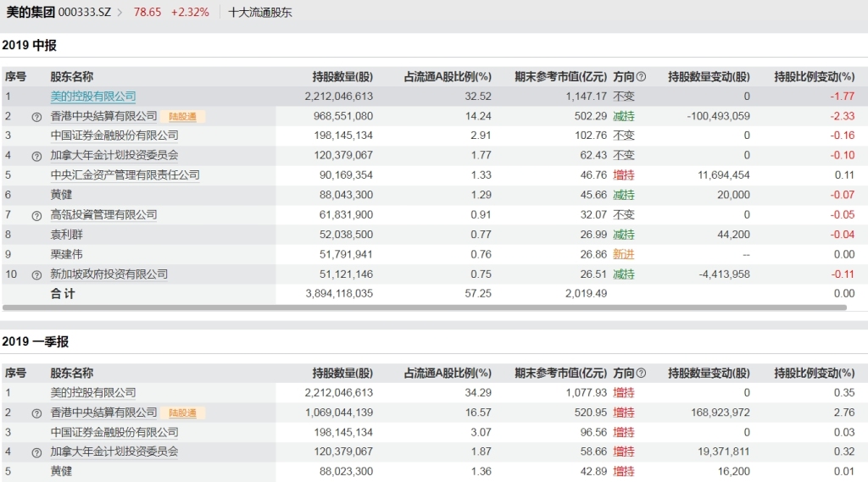Screen dimensions: 868x482
Task: Click help icon beside 香港中央结算有限公司 in 一季报
Action: (36, 413)
